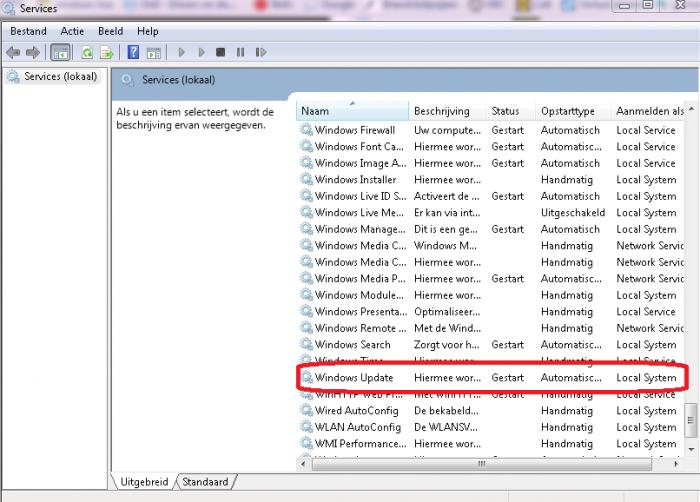
Task: Click the Refresh toolbar icon
Action: (87, 53)
